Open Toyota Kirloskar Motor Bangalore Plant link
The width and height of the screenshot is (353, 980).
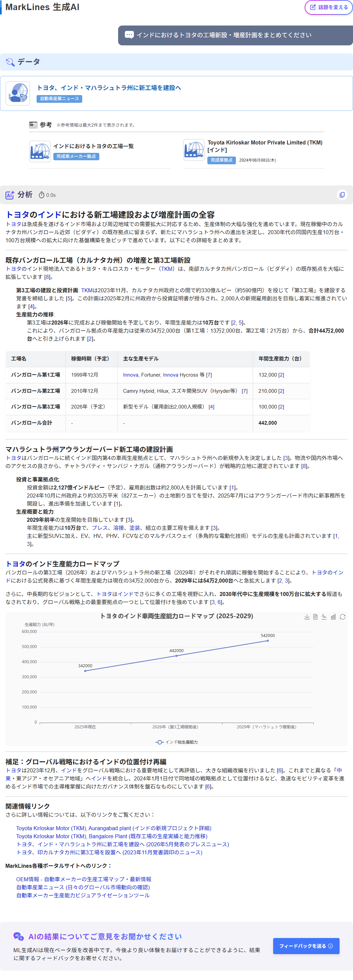click(x=112, y=836)
